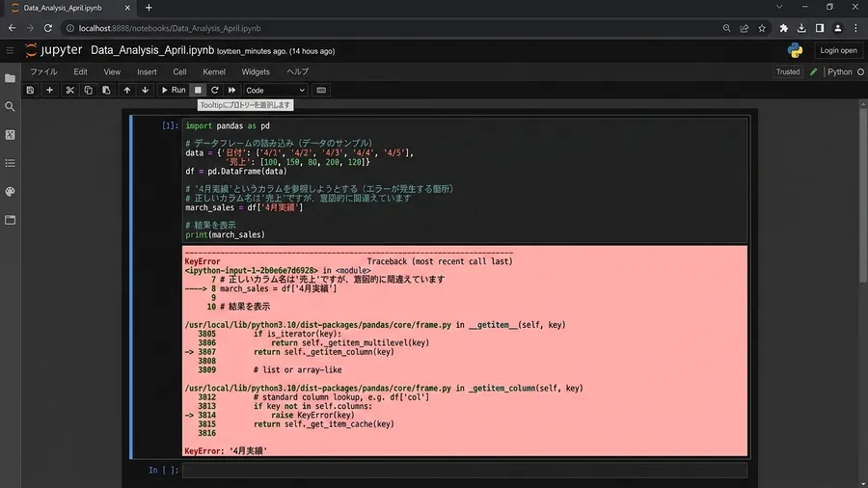Click the empty In [ ] cell input
The height and width of the screenshot is (488, 868).
coord(465,471)
